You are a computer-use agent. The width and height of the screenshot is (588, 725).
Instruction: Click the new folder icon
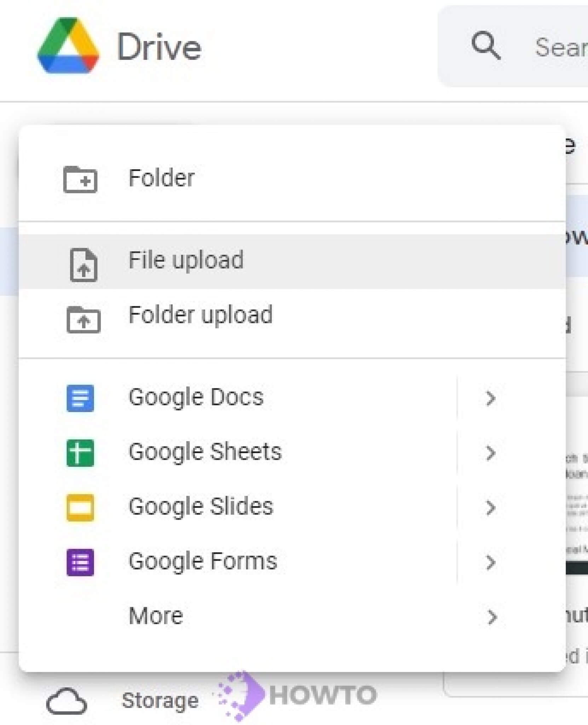point(80,179)
